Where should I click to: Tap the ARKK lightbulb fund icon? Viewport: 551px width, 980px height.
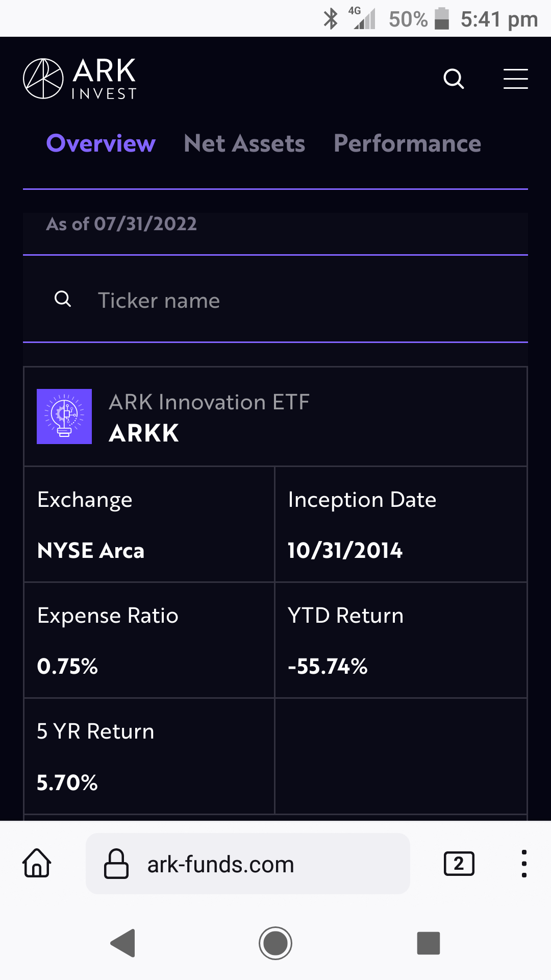[x=64, y=416]
